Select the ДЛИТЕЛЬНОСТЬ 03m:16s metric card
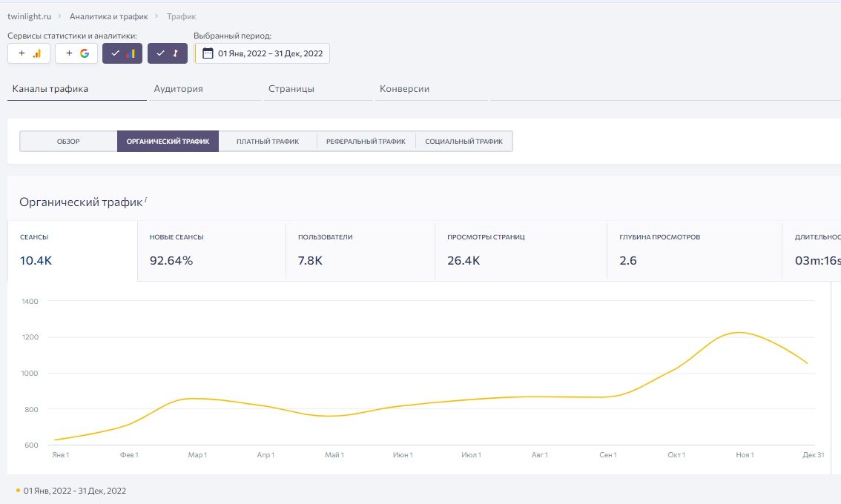 pyautogui.click(x=811, y=251)
